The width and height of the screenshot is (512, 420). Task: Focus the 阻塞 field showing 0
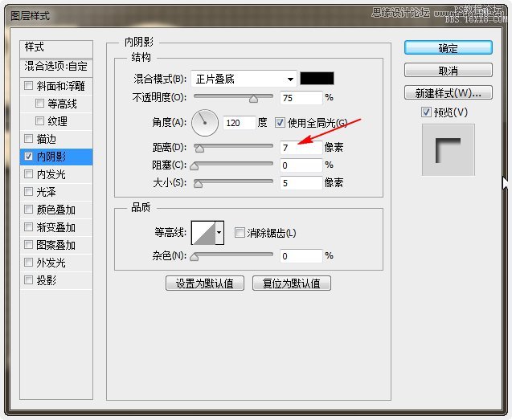coord(301,165)
